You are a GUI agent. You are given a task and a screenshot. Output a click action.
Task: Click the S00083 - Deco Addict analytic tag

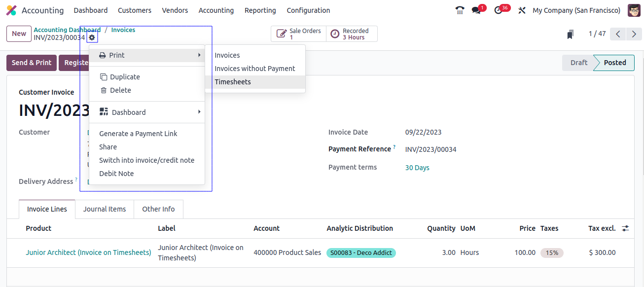361,252
